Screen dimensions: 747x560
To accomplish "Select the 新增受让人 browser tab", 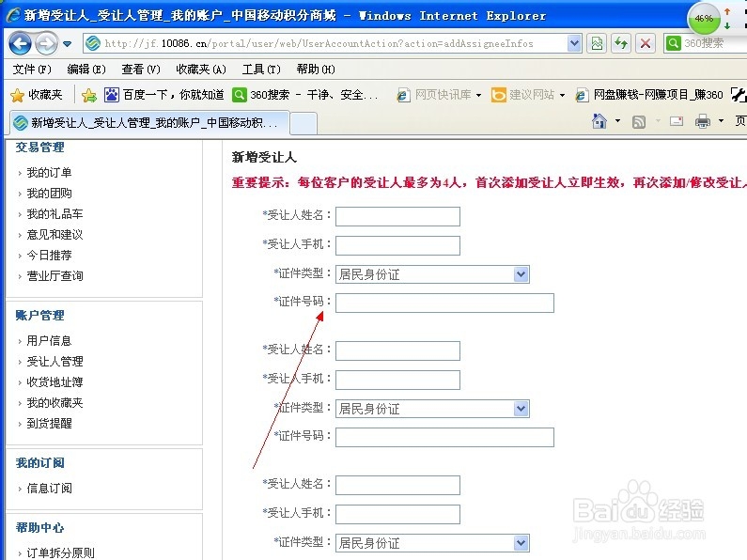I will pos(149,123).
